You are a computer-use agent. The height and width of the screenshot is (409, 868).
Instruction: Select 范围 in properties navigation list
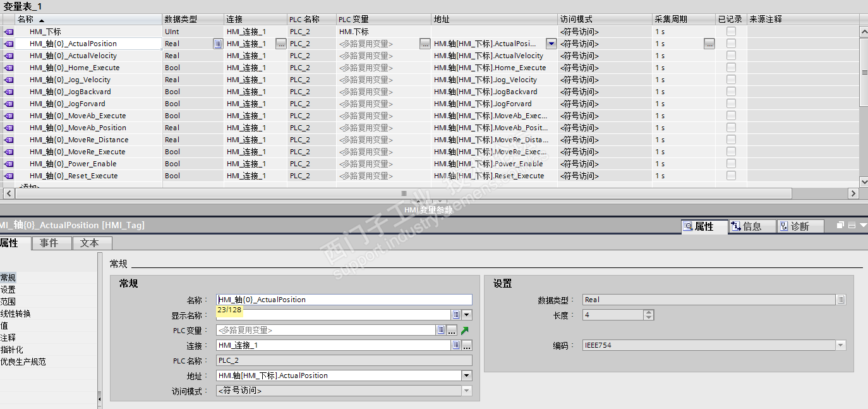(x=8, y=302)
